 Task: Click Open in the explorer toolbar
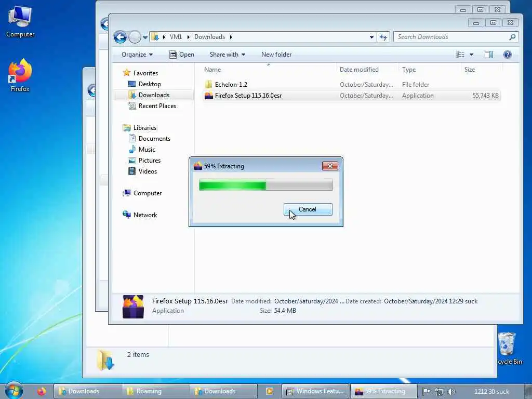coord(182,55)
